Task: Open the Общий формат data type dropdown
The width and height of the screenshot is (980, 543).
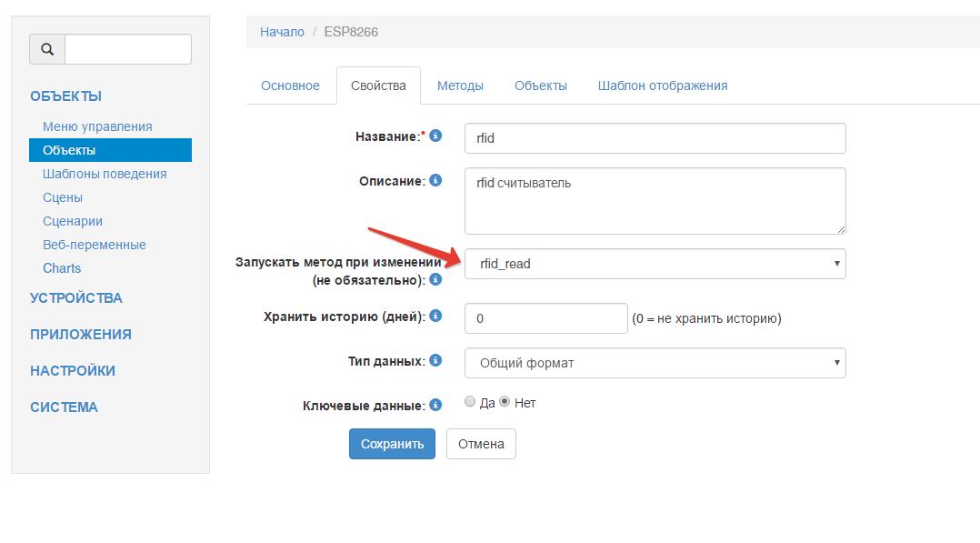Action: 655,363
